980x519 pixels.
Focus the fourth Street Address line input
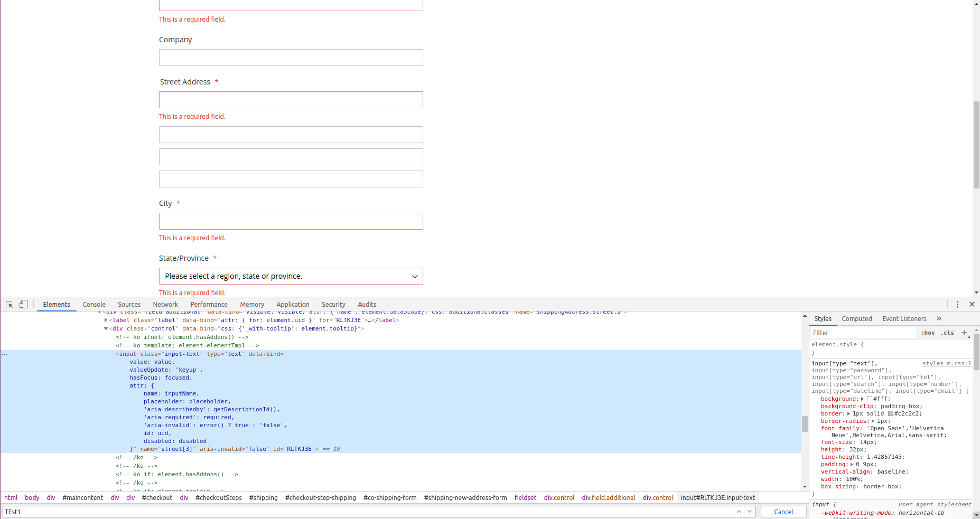click(291, 179)
